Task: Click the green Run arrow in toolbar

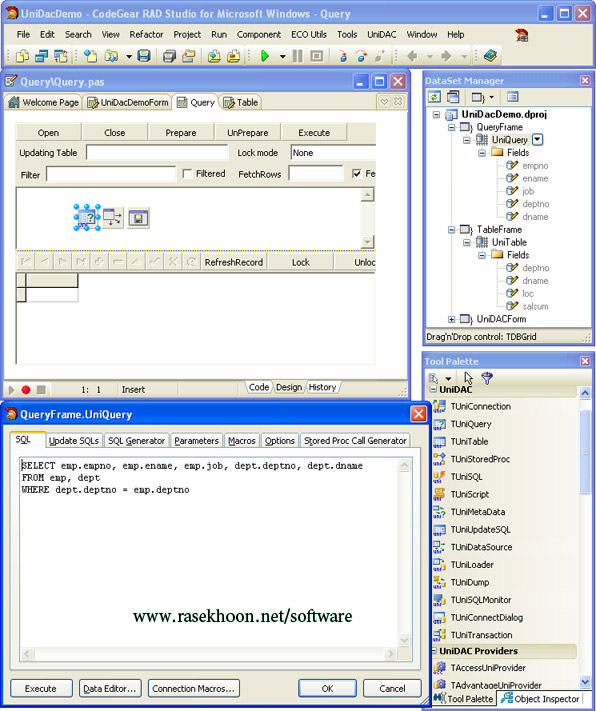Action: (x=265, y=56)
